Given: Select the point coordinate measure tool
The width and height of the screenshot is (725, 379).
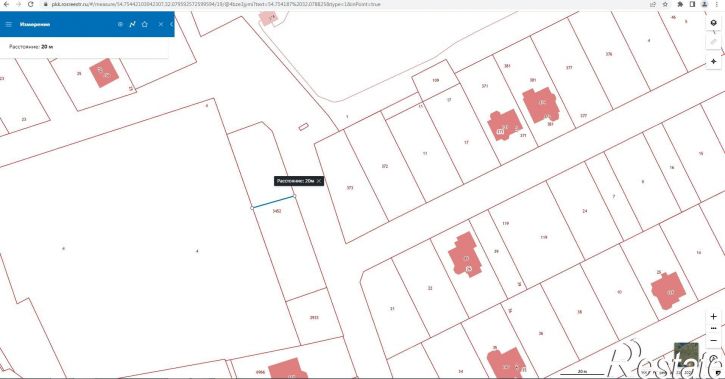Looking at the screenshot, I should (x=120, y=24).
